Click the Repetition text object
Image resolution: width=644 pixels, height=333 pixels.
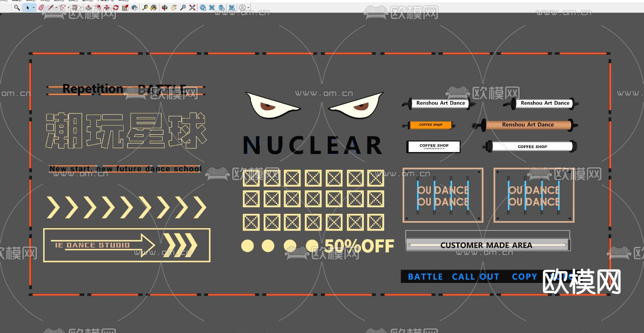point(93,88)
